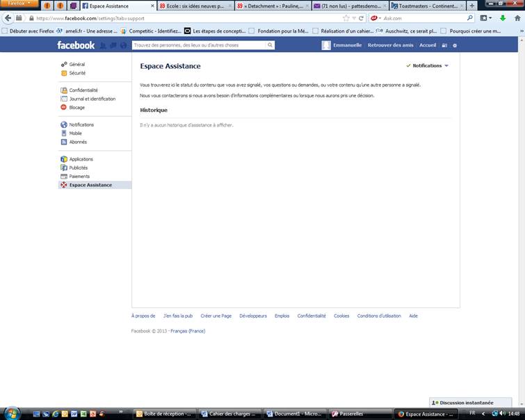Screen dimensions: 525x420
Task: Click the red Blocage icon
Action: point(63,107)
